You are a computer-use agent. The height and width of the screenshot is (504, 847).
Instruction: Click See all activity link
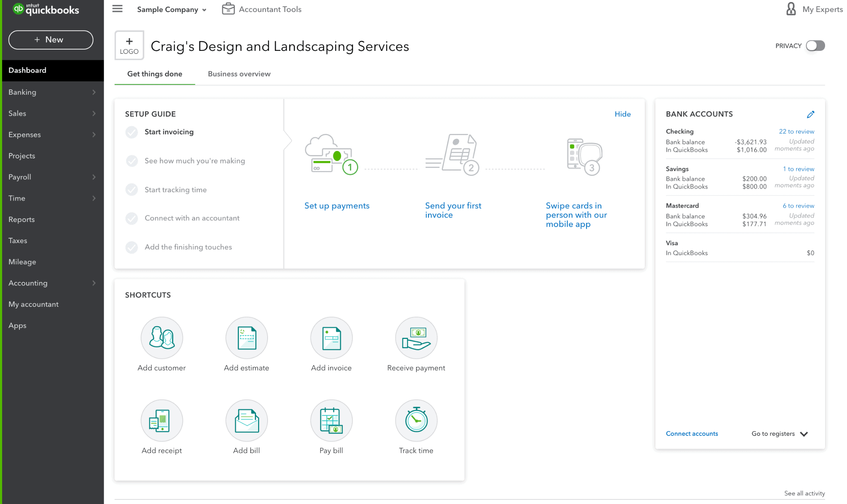tap(804, 493)
